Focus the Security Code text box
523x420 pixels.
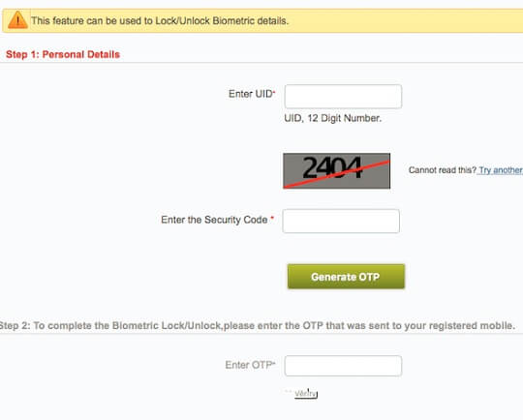(x=341, y=221)
